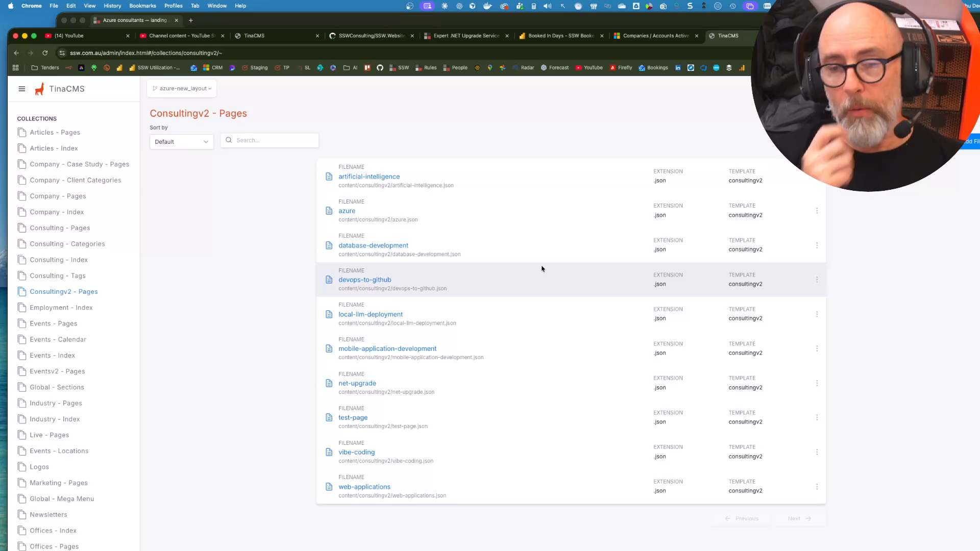Screen dimensions: 980x551
Task: Open the sidebar hamburger menu
Action: (22, 89)
